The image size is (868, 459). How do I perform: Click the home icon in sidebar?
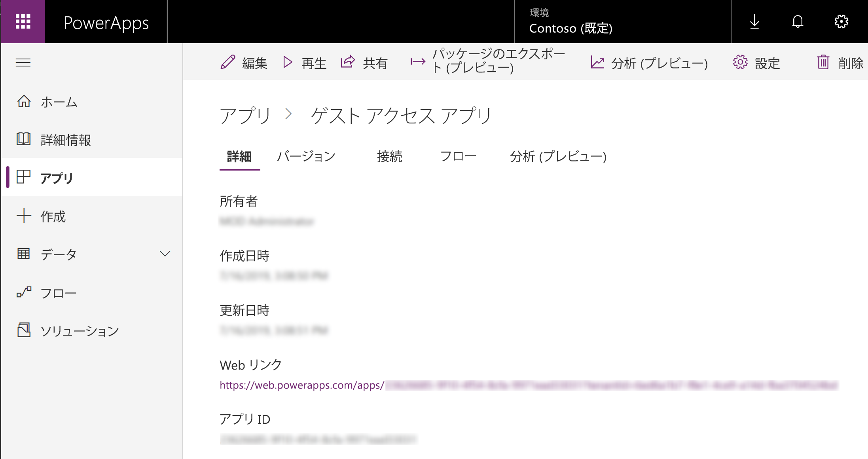24,101
